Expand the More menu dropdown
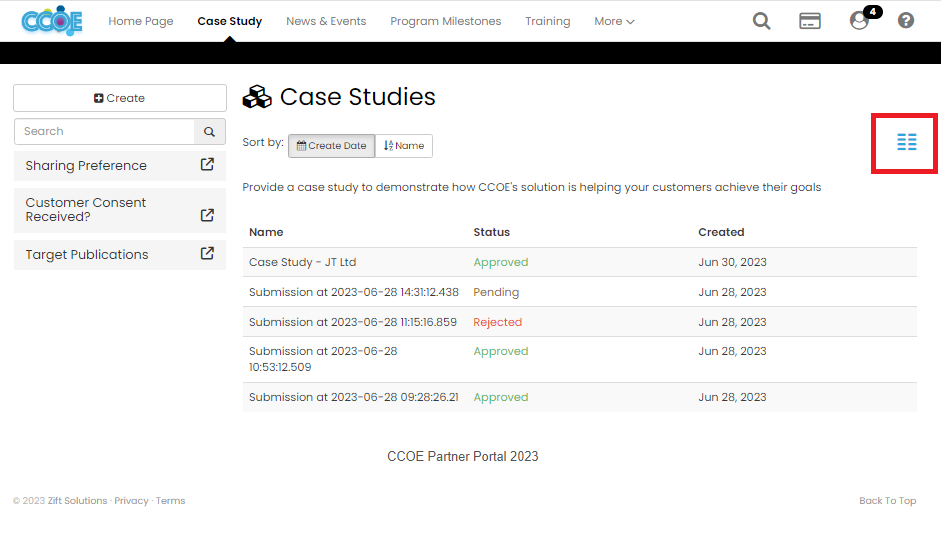The width and height of the screenshot is (941, 541). pos(614,21)
